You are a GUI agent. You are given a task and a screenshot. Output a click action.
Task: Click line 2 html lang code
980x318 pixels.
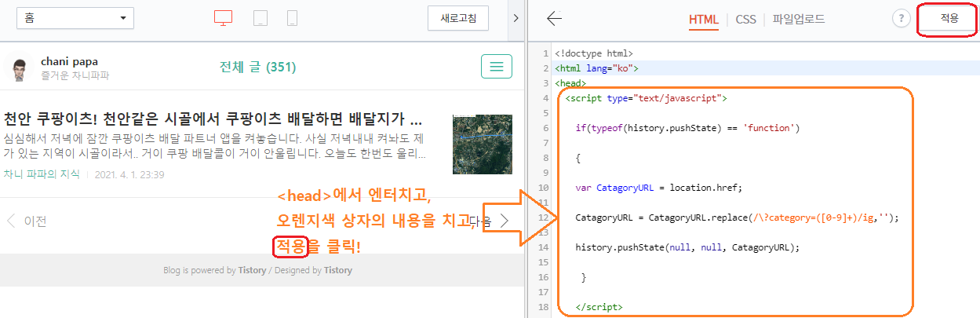pos(597,68)
